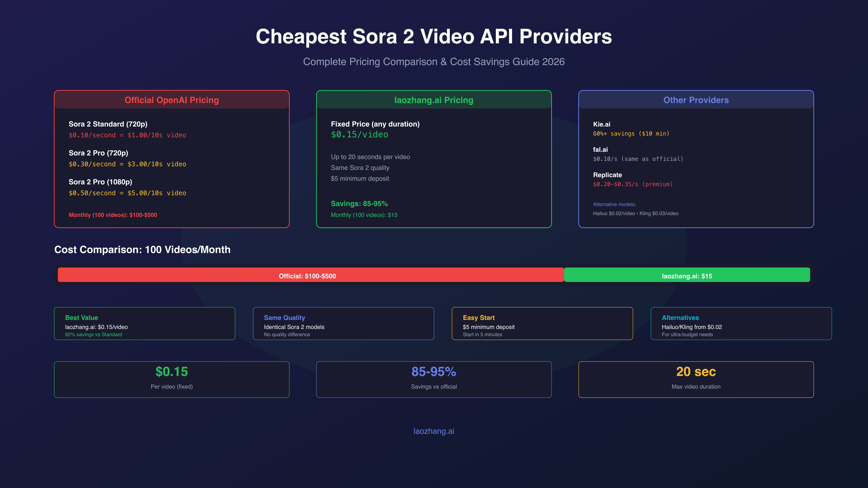Select the Official OpenAI Pricing header

(x=171, y=100)
